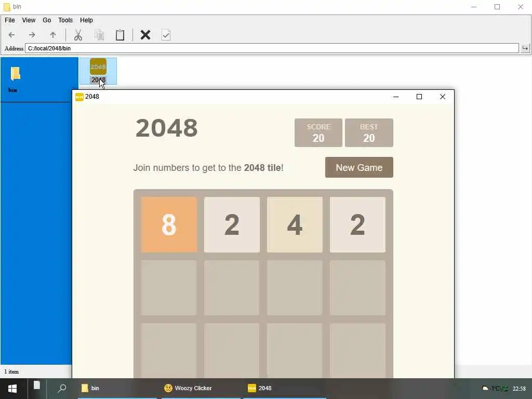Open the View menu
Screen dimensions: 532x399
click(29, 20)
